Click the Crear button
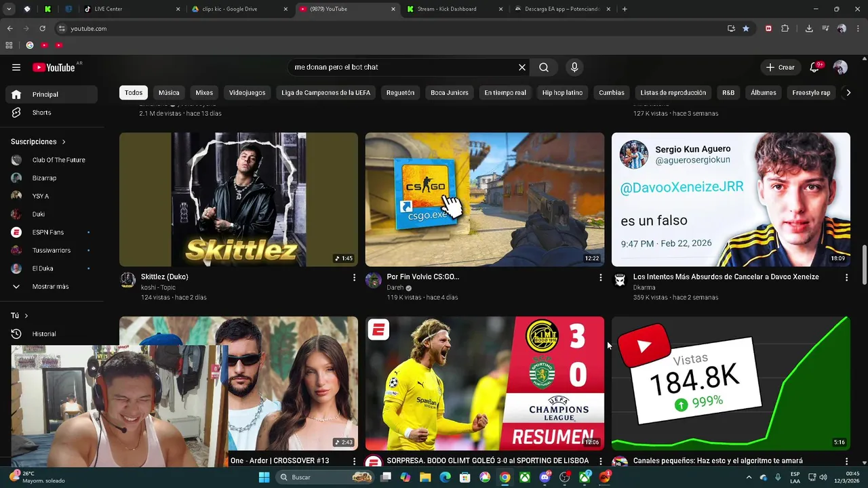 (x=780, y=67)
